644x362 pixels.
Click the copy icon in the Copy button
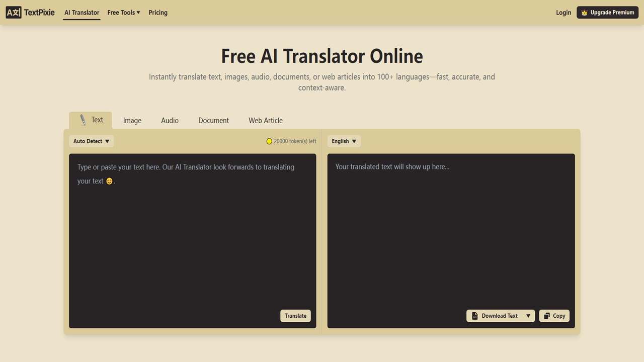[x=547, y=316]
